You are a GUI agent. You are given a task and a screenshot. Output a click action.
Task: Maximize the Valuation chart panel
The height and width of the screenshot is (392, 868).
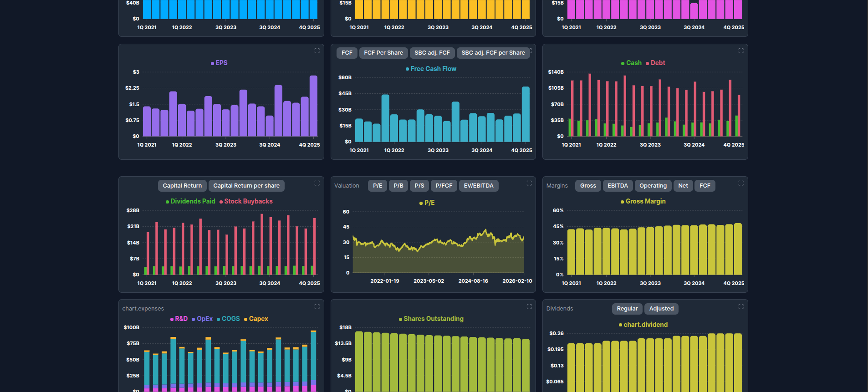tap(529, 183)
